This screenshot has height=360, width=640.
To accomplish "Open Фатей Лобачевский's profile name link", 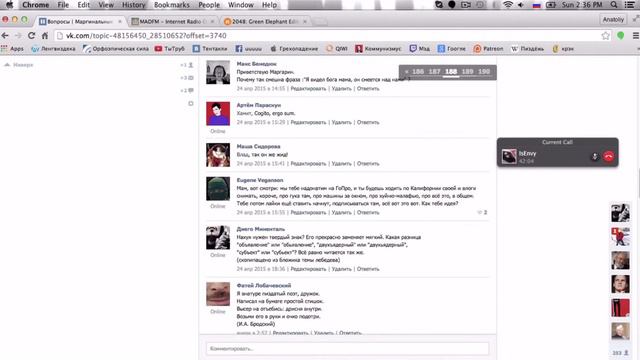I will pyautogui.click(x=264, y=285).
